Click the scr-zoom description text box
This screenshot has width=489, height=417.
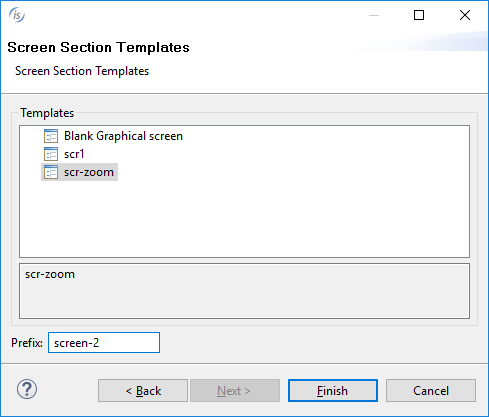point(244,291)
